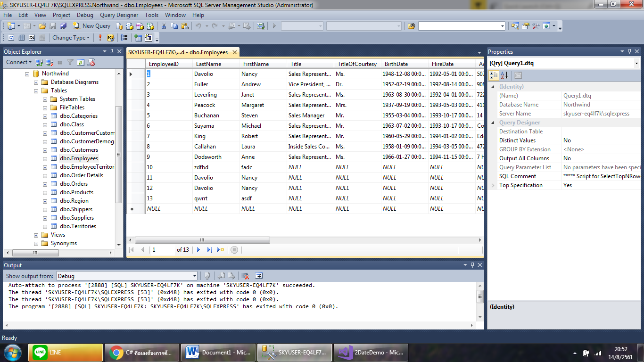Click the Add Table icon

(138, 38)
